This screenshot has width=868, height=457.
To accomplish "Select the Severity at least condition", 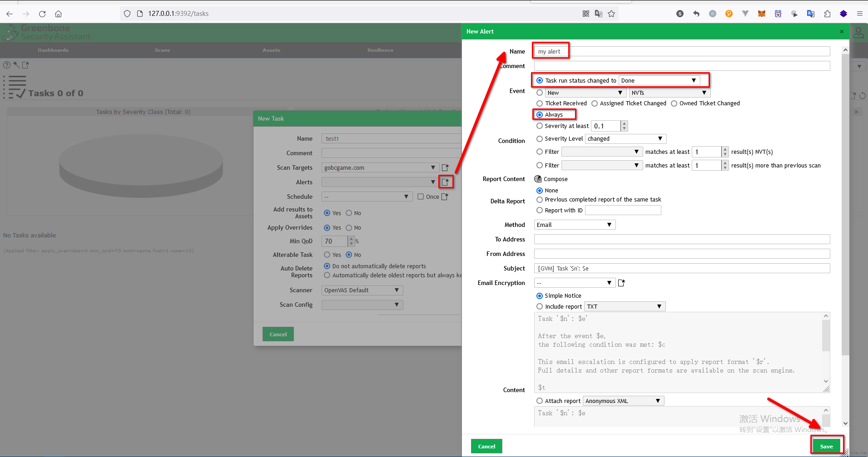I will pyautogui.click(x=540, y=126).
